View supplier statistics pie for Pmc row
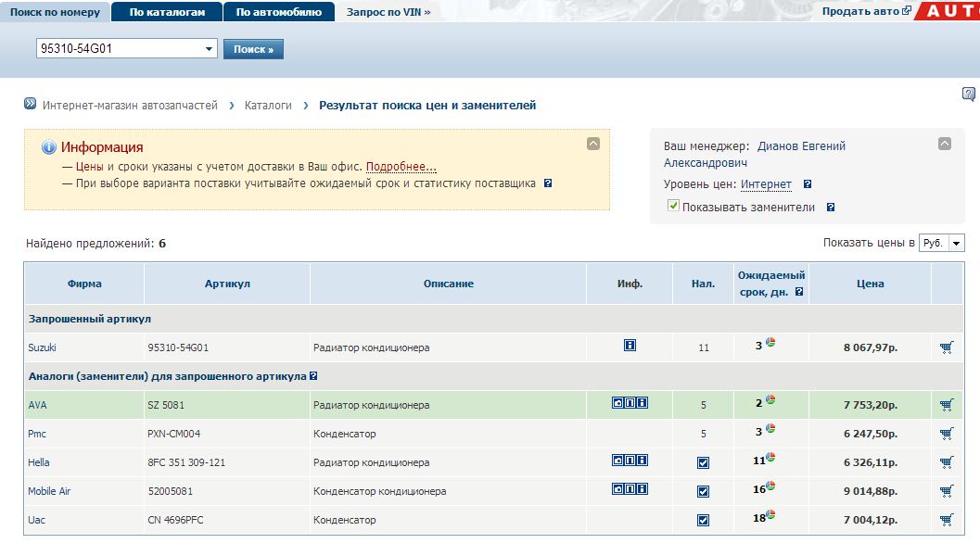Viewport: 980px width, 543px height. (x=770, y=430)
